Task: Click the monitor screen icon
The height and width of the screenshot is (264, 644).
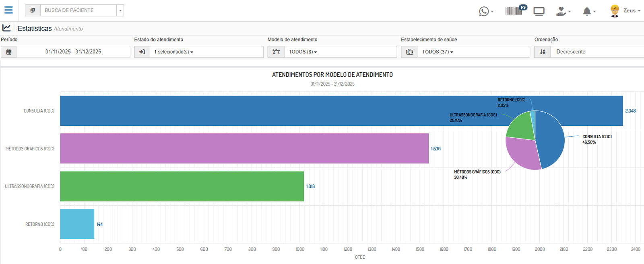Action: tap(539, 11)
